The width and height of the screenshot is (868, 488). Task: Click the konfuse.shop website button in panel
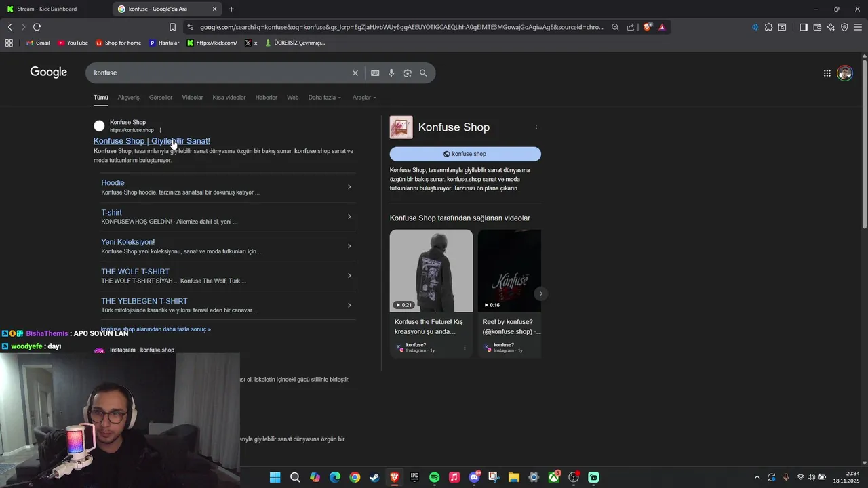coord(465,154)
